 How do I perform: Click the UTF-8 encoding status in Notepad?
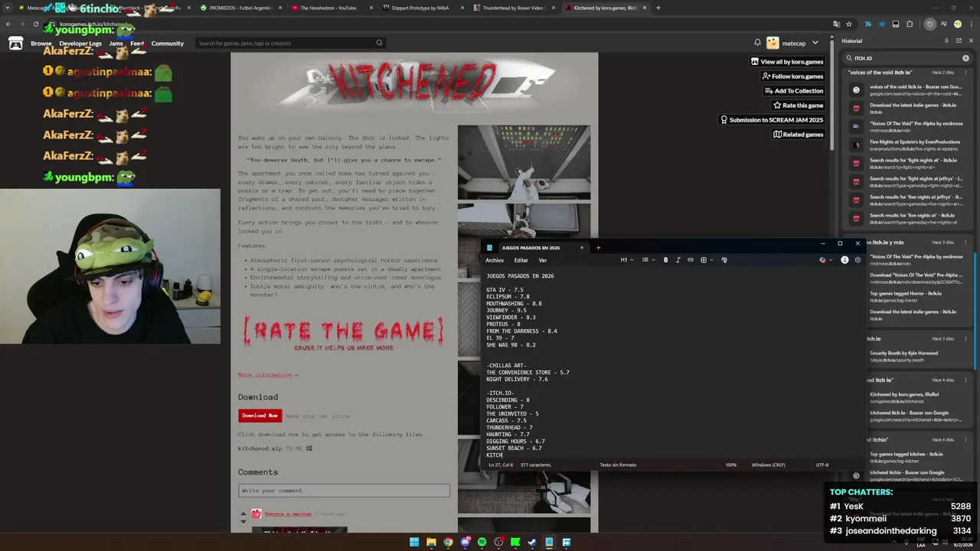(x=822, y=465)
